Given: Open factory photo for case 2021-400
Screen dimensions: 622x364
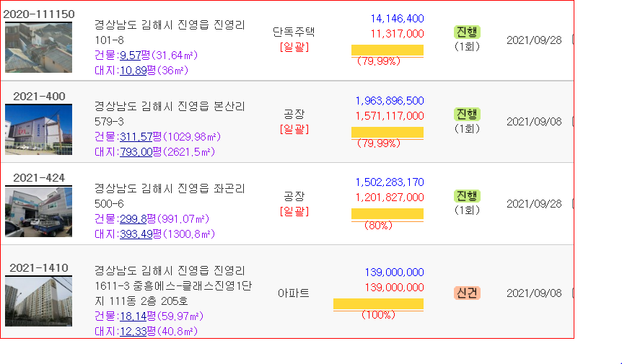Looking at the screenshot, I should tap(38, 130).
